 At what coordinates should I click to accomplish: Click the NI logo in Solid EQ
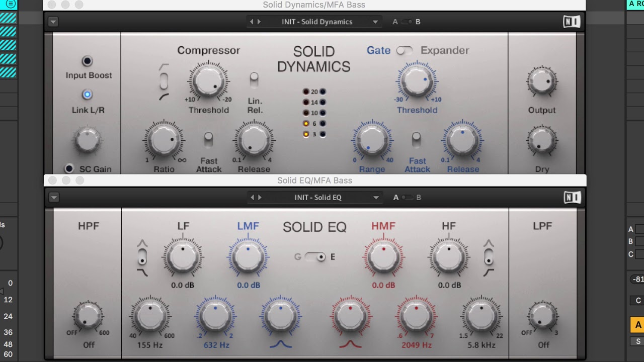572,198
